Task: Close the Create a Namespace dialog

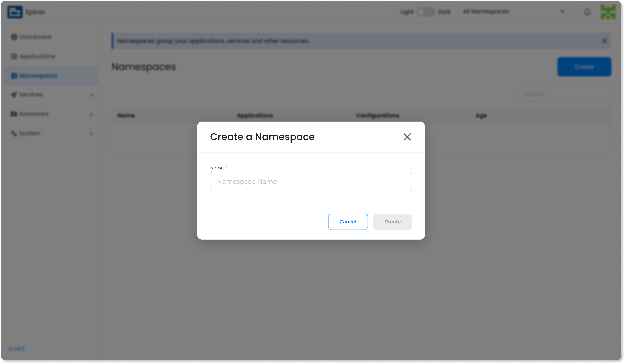Action: tap(407, 137)
